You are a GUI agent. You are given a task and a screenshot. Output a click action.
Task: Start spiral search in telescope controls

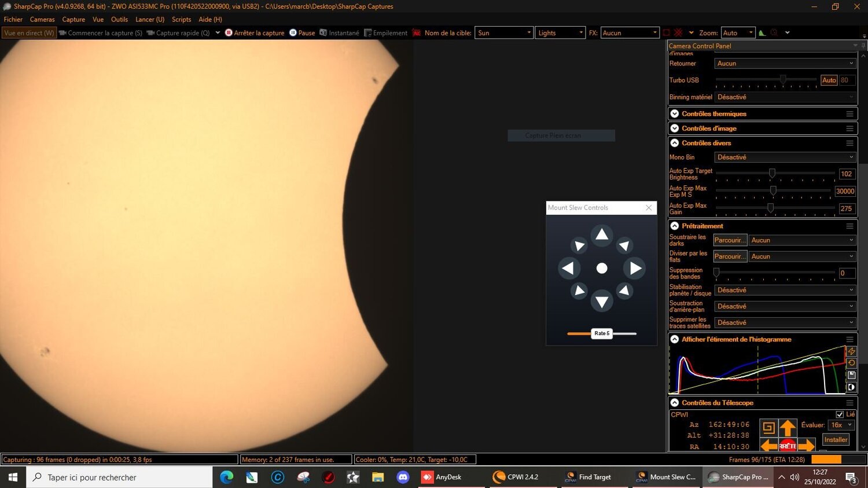tap(768, 428)
